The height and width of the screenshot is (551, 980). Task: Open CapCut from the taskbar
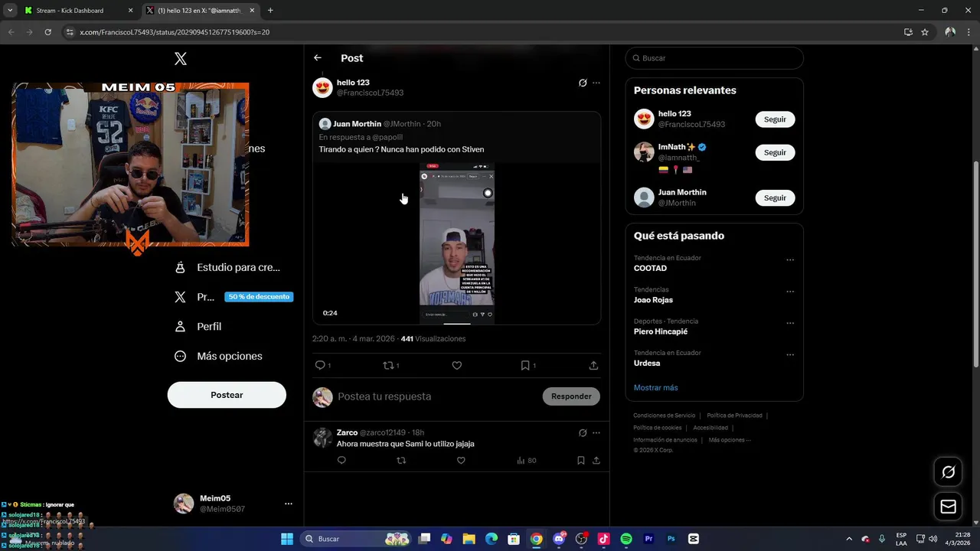point(694,539)
